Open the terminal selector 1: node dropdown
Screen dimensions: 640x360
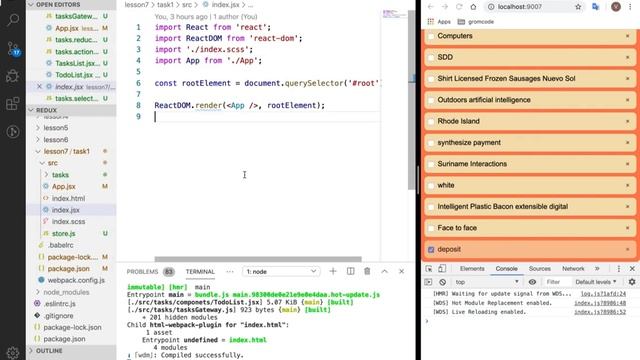tap(281, 271)
